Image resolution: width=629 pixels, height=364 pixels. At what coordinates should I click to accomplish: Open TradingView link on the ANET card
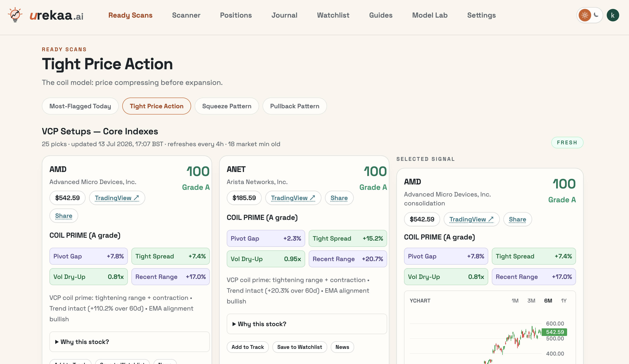(293, 198)
